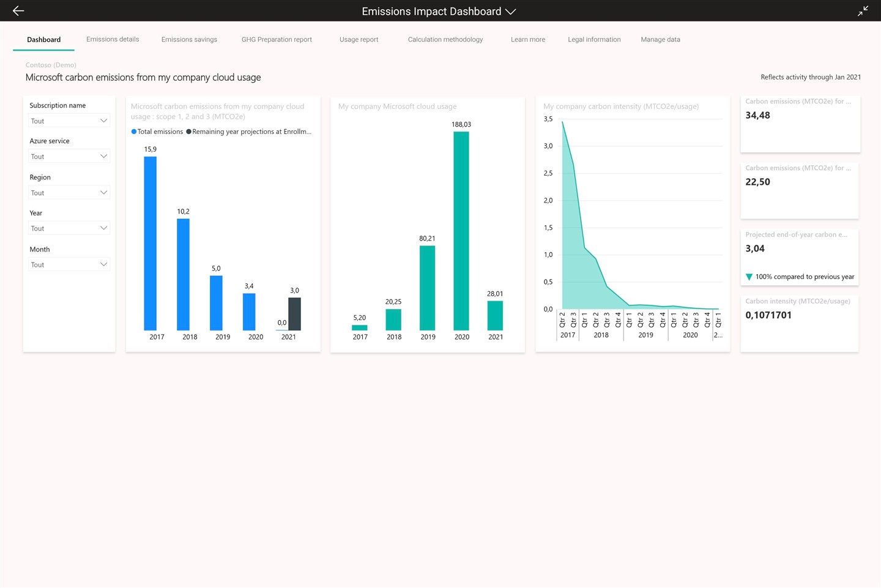
Task: Open the Manage data tab
Action: point(660,40)
